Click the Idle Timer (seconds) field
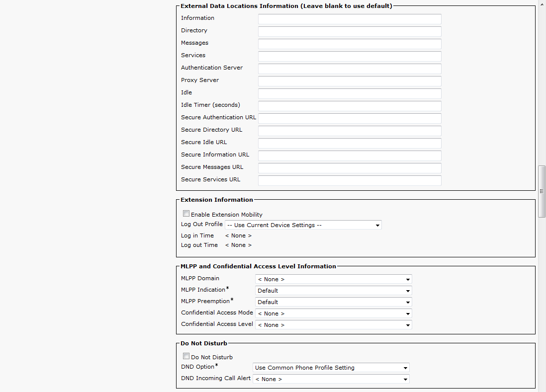 [349, 106]
